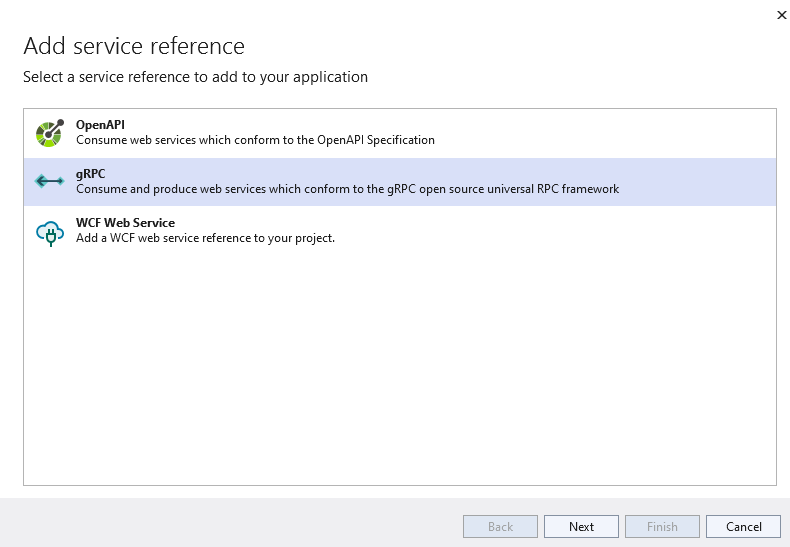Click the greyed-out Back button
This screenshot has width=790, height=547.
point(500,526)
